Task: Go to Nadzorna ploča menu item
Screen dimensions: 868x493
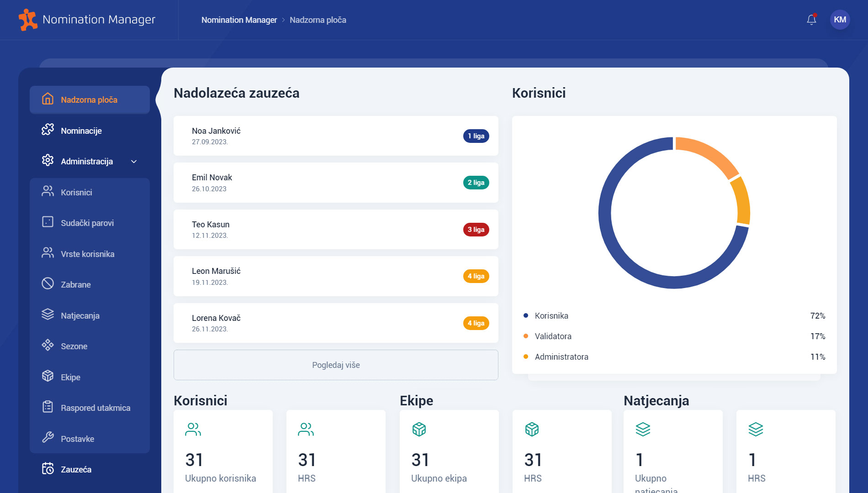Action: pyautogui.click(x=90, y=100)
